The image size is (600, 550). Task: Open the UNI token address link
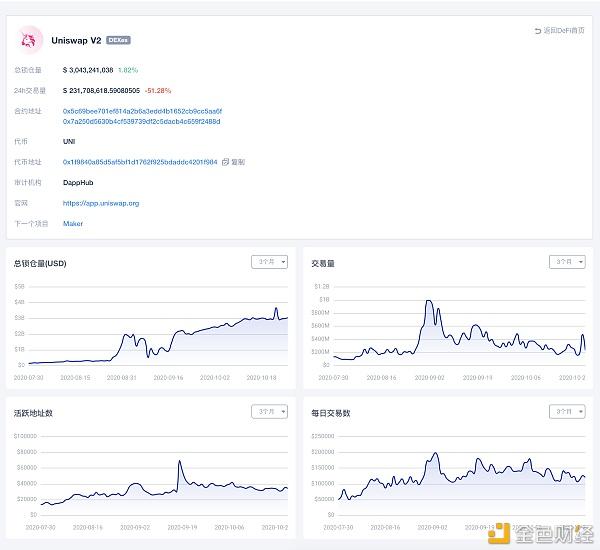(x=140, y=162)
